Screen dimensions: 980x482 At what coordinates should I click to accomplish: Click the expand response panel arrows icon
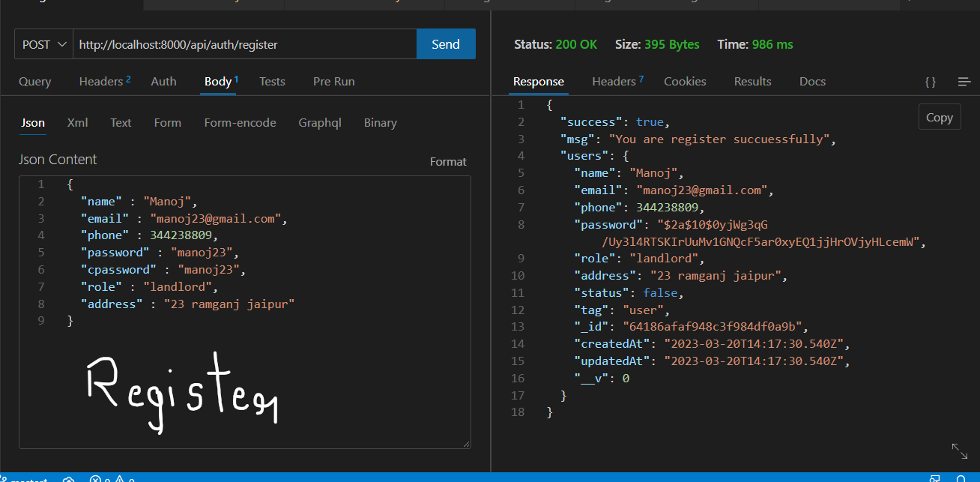pyautogui.click(x=959, y=451)
